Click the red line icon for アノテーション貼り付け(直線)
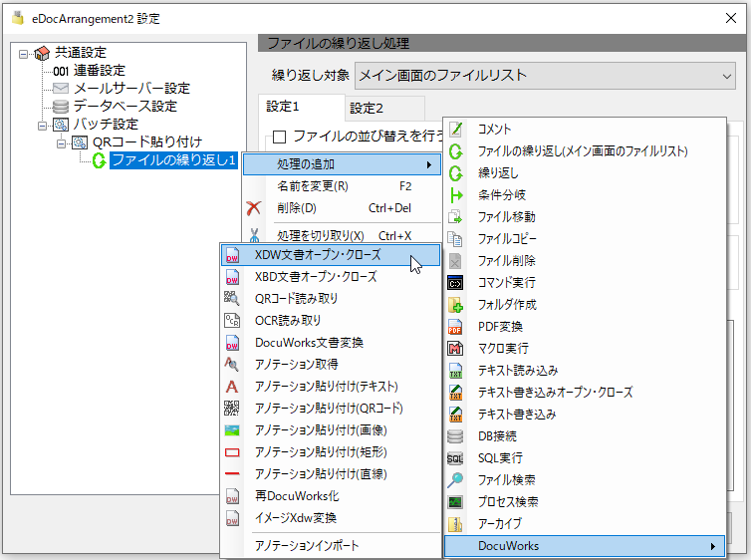 [232, 473]
